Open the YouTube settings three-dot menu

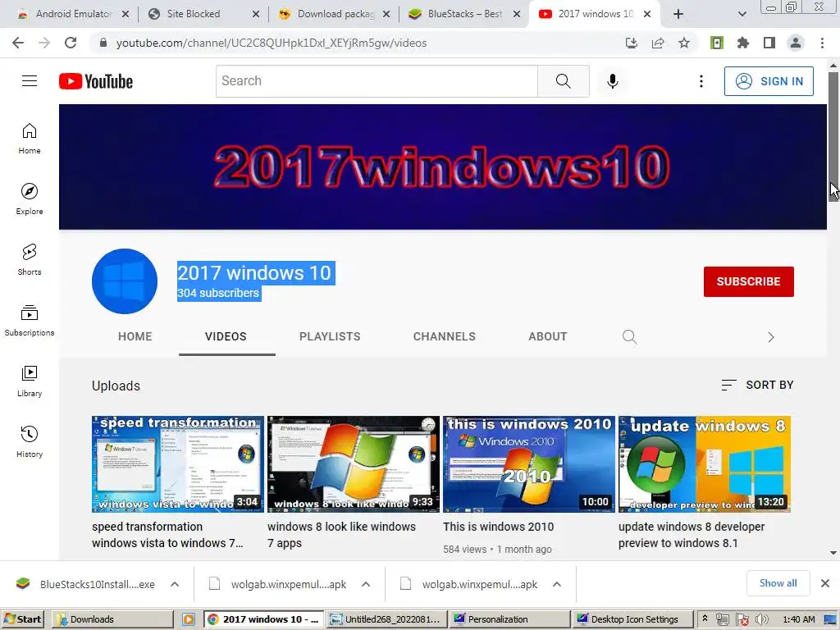701,81
